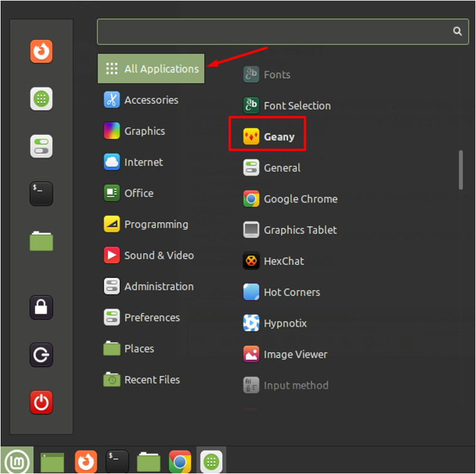Viewport: 476px width, 474px height.
Task: Click the red Shut Down icon
Action: click(x=41, y=402)
